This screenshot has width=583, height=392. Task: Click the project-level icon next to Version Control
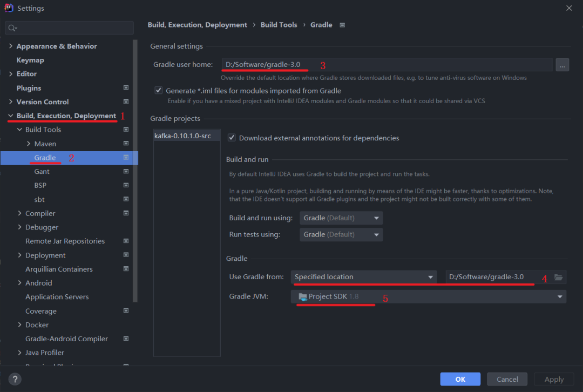coord(126,102)
